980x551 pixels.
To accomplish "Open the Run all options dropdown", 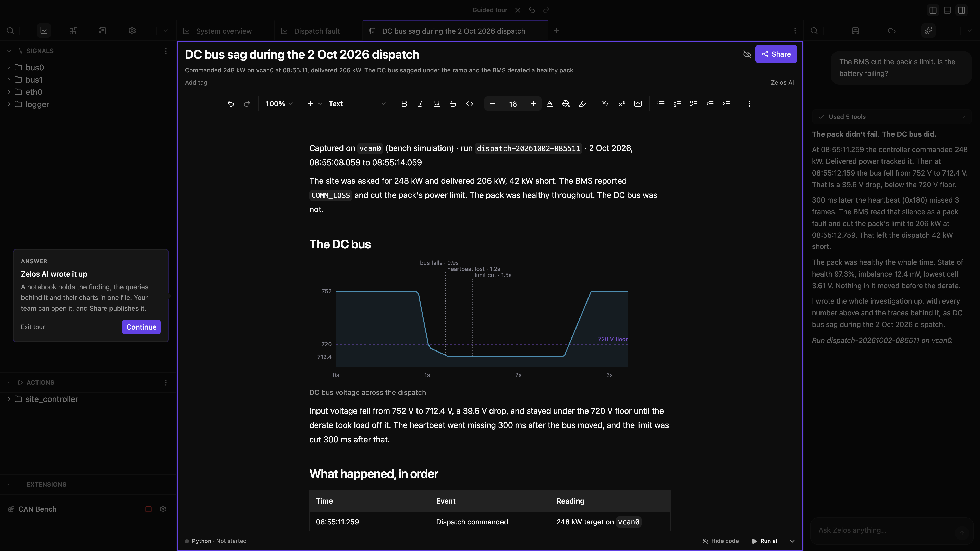I will (792, 541).
